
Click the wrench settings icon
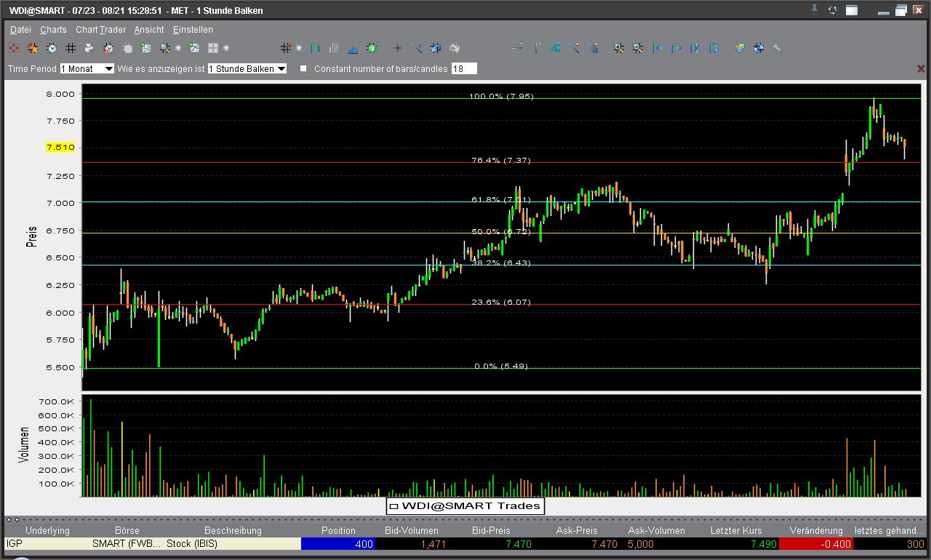pyautogui.click(x=778, y=48)
